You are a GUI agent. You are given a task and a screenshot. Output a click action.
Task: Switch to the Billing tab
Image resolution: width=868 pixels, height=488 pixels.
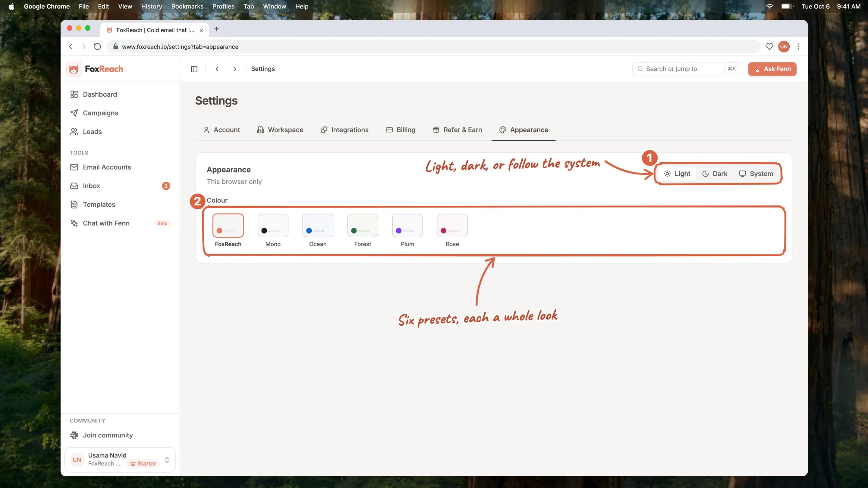(400, 130)
